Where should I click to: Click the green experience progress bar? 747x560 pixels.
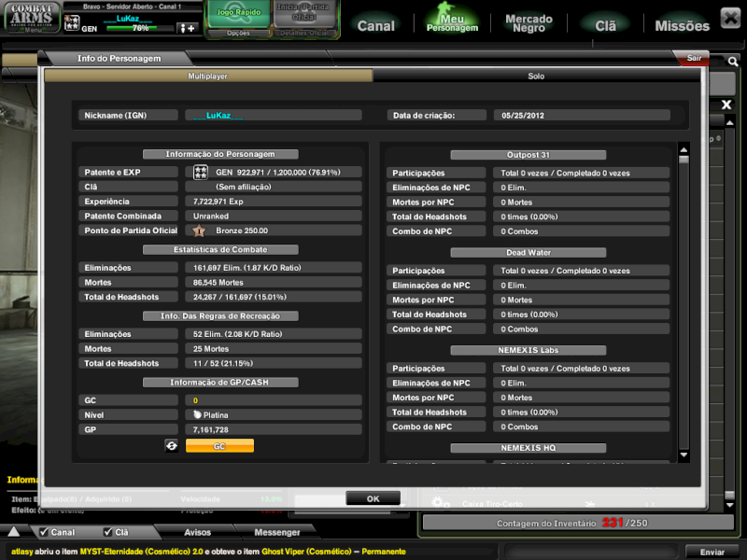click(140, 29)
